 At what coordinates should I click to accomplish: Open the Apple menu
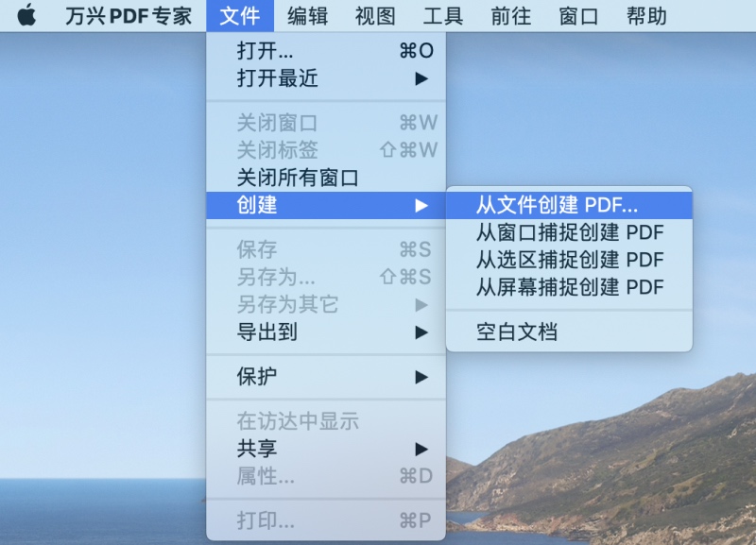pyautogui.click(x=26, y=15)
